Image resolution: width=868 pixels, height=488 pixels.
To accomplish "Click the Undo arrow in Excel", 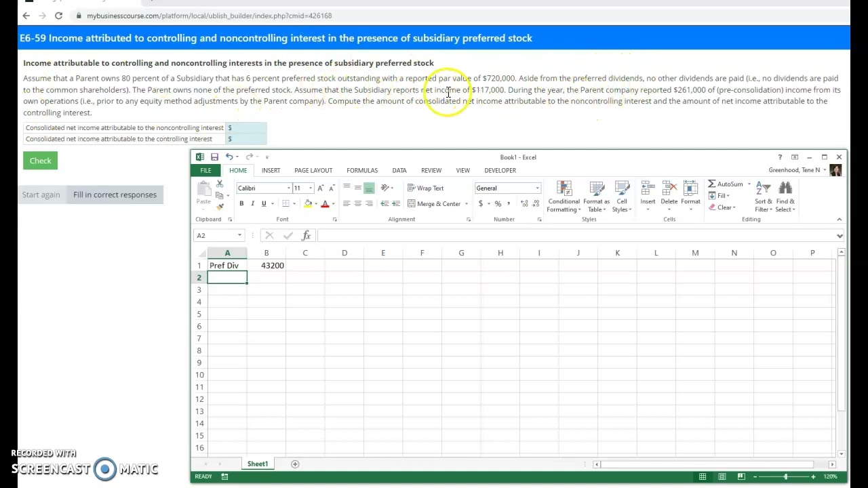I will [229, 157].
